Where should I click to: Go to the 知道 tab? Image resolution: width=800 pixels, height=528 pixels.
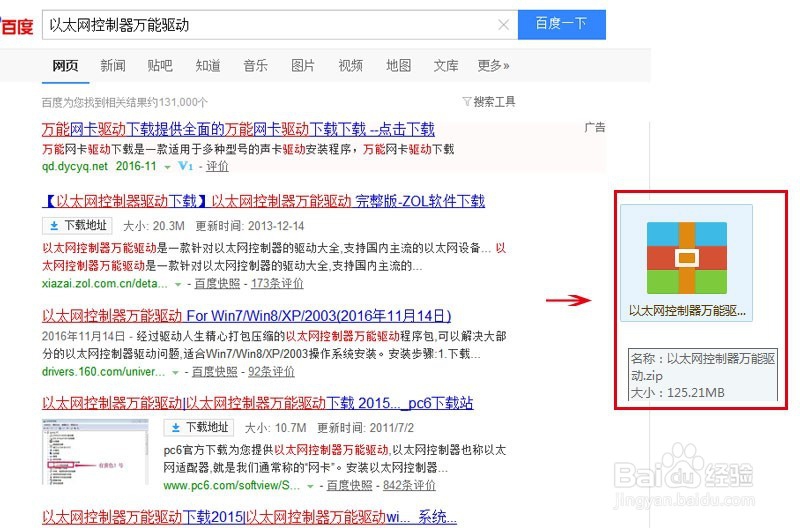[x=208, y=65]
